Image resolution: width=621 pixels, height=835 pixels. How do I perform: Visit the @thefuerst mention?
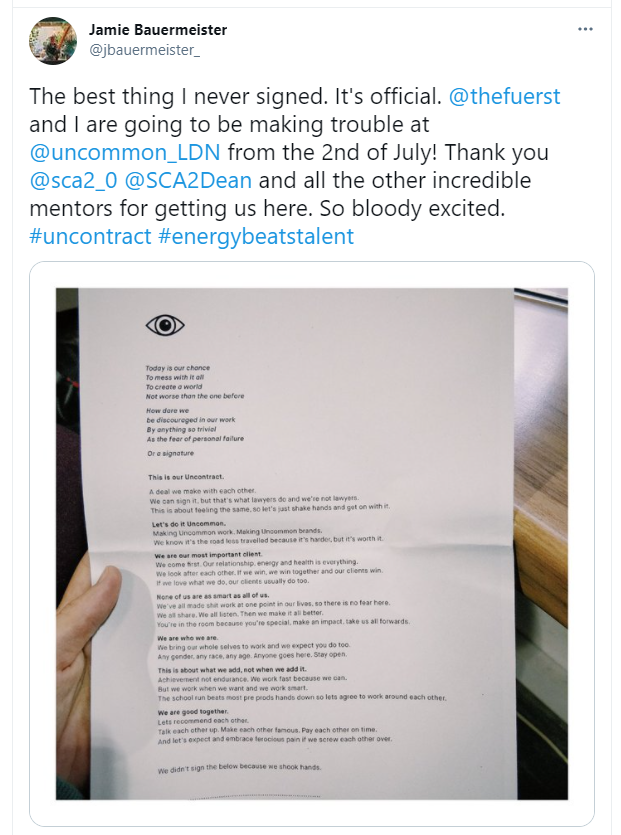504,97
